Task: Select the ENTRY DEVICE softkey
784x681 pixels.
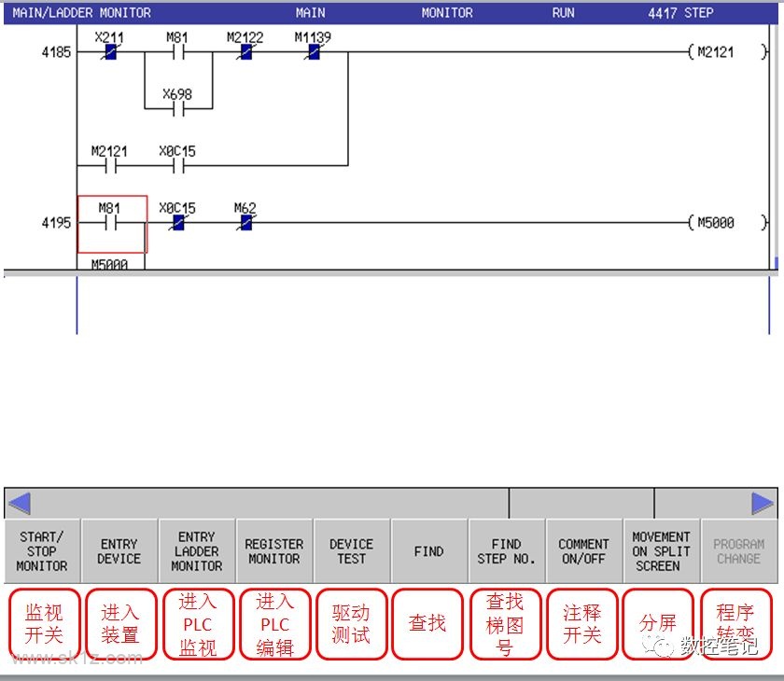Action: coord(119,550)
